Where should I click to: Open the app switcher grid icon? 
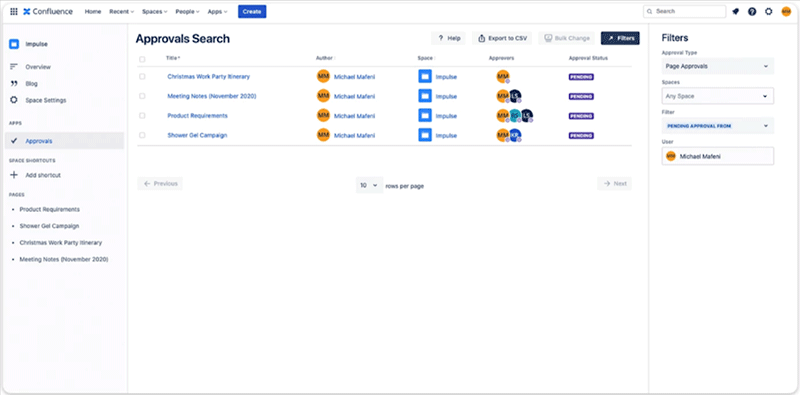(14, 11)
